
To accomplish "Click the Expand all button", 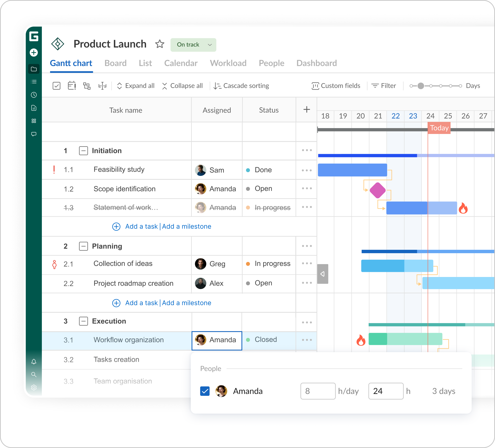I will pyautogui.click(x=136, y=86).
